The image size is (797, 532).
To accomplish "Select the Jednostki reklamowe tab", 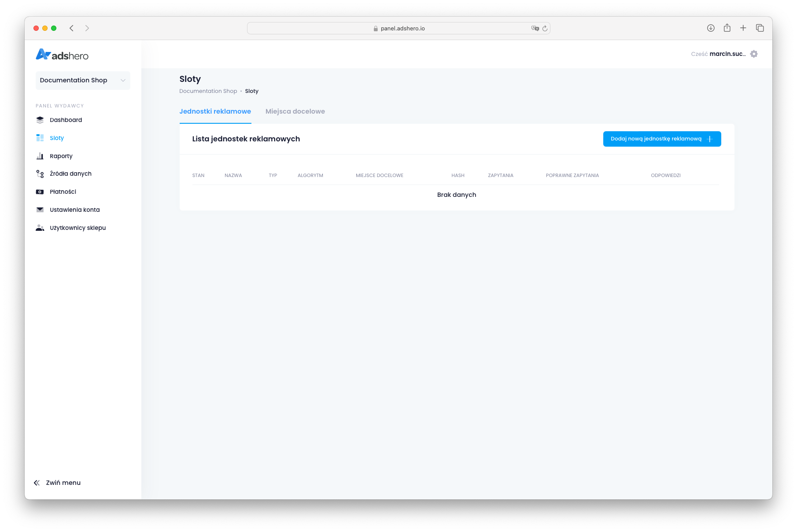I will 215,111.
